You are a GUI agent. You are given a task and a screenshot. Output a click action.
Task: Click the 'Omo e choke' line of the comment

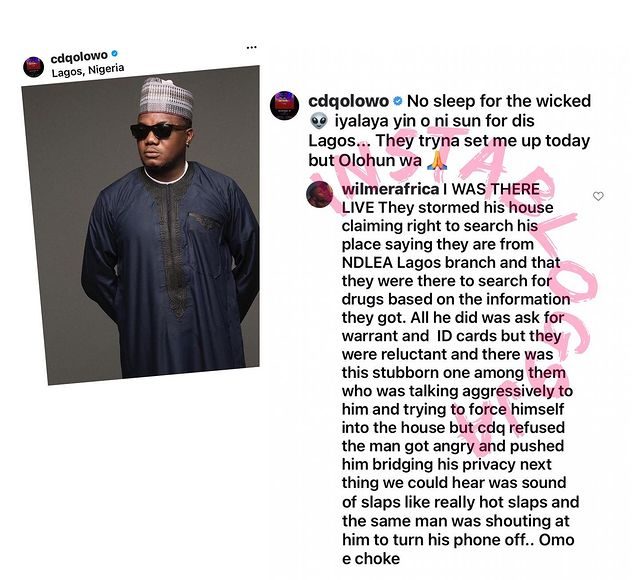click(x=458, y=549)
